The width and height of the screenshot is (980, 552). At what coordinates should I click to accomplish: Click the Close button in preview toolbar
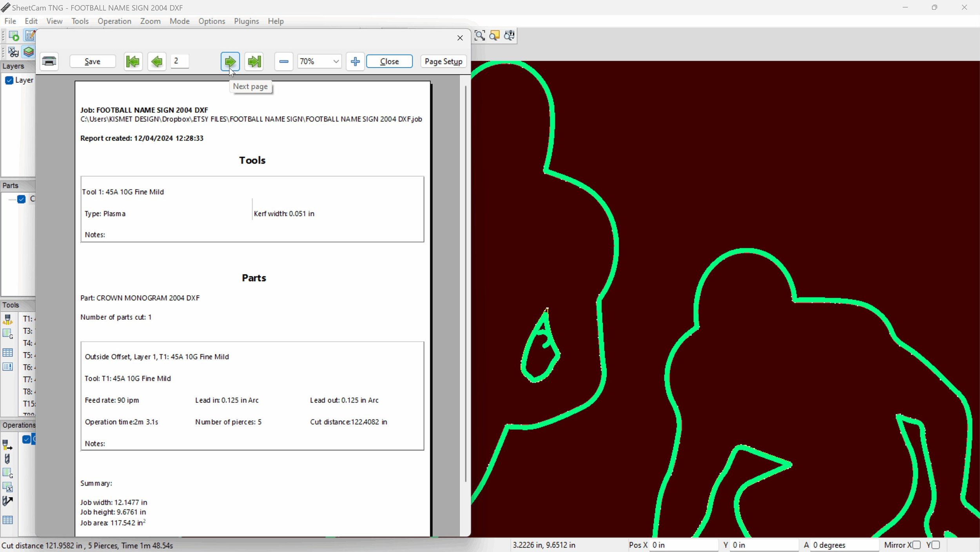pyautogui.click(x=389, y=62)
